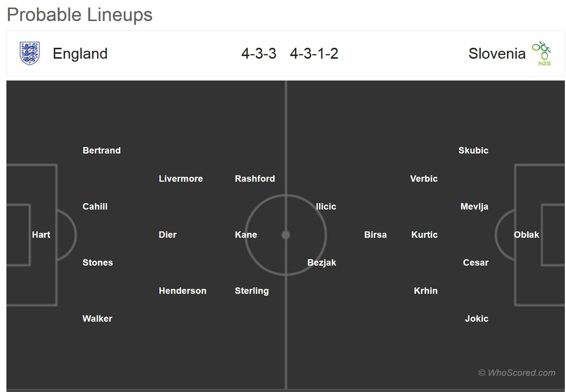Click Kurtic in Slovenia's midfield

(x=424, y=235)
